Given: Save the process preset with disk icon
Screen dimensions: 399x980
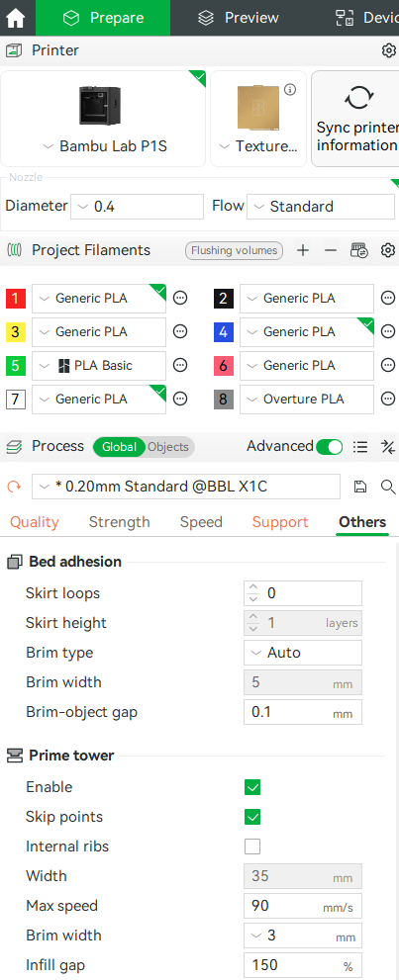Looking at the screenshot, I should (x=360, y=487).
